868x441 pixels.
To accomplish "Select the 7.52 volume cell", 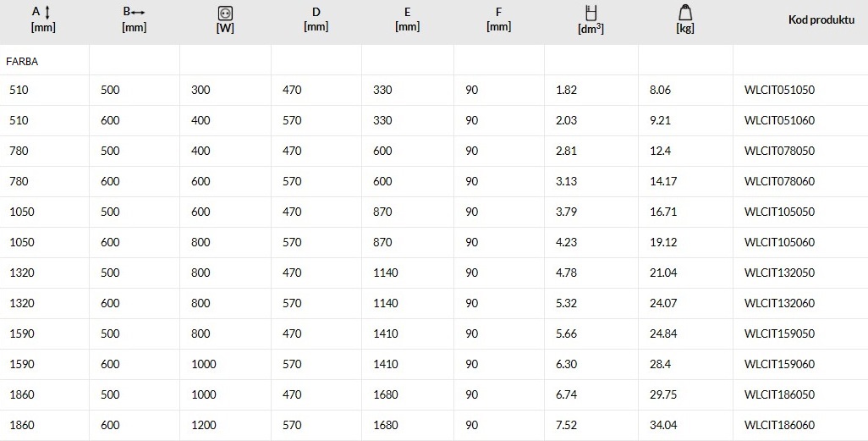I will point(566,425).
